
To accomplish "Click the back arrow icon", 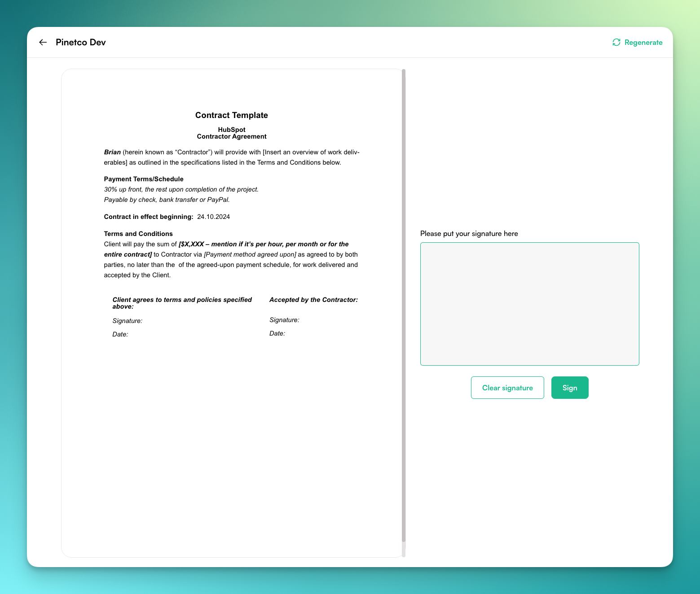I will [x=43, y=42].
